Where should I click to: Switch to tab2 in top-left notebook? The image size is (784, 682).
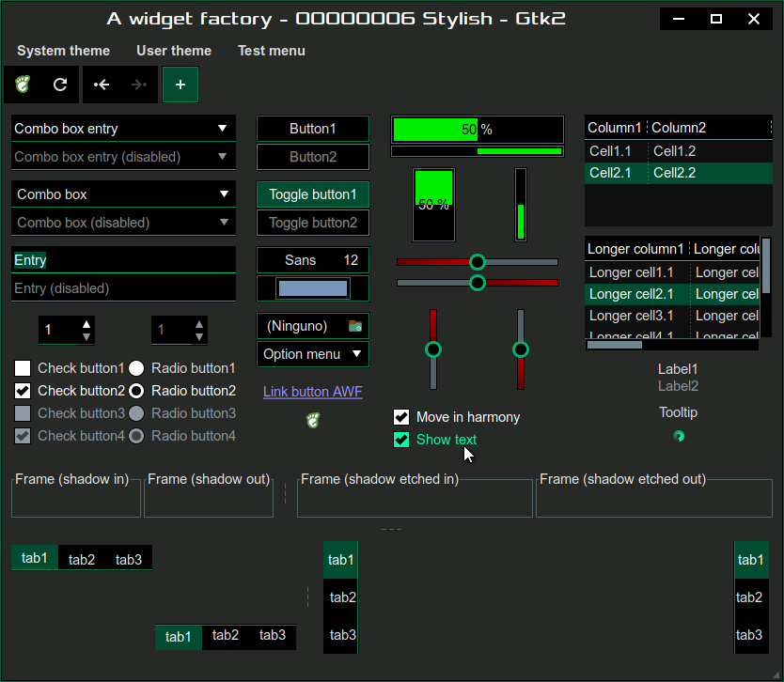(x=82, y=559)
